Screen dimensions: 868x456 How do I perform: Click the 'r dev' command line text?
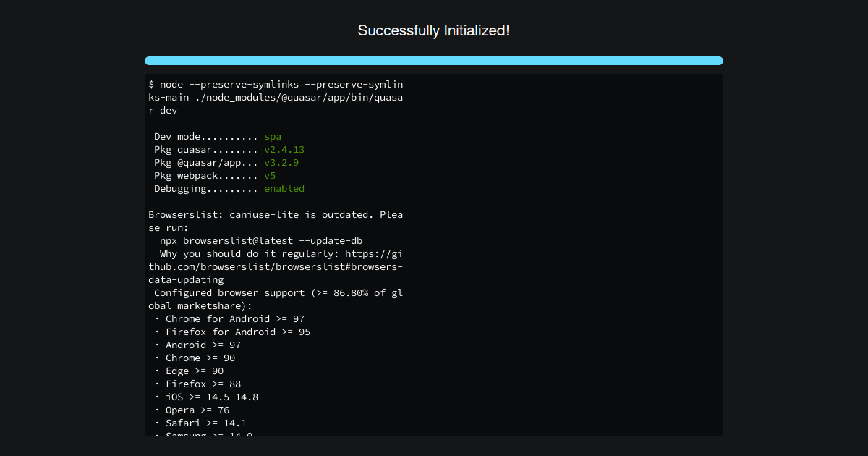(x=163, y=110)
